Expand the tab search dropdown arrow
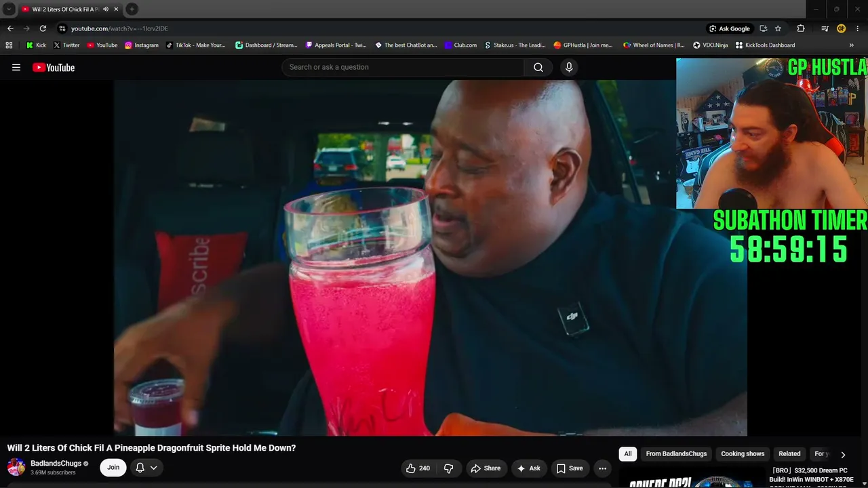 9,9
